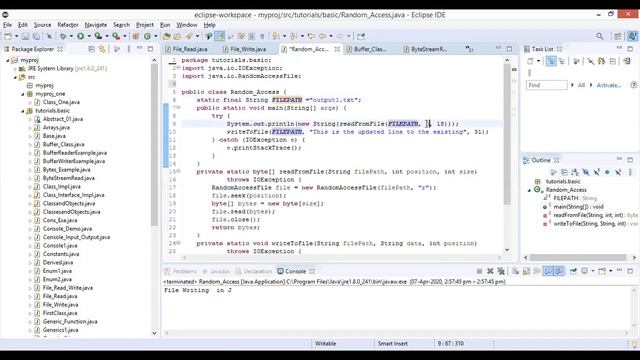Click the Task List Find input field
Screen dimensions: 640x360
click(546, 85)
